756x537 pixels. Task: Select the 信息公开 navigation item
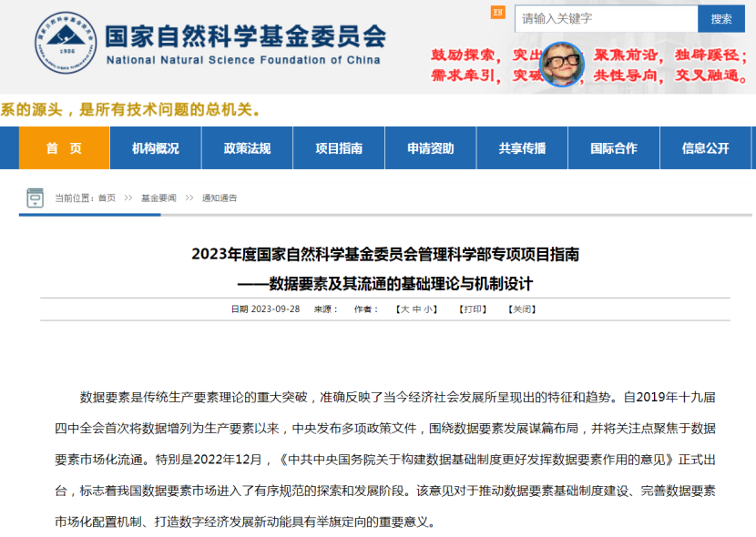point(705,148)
